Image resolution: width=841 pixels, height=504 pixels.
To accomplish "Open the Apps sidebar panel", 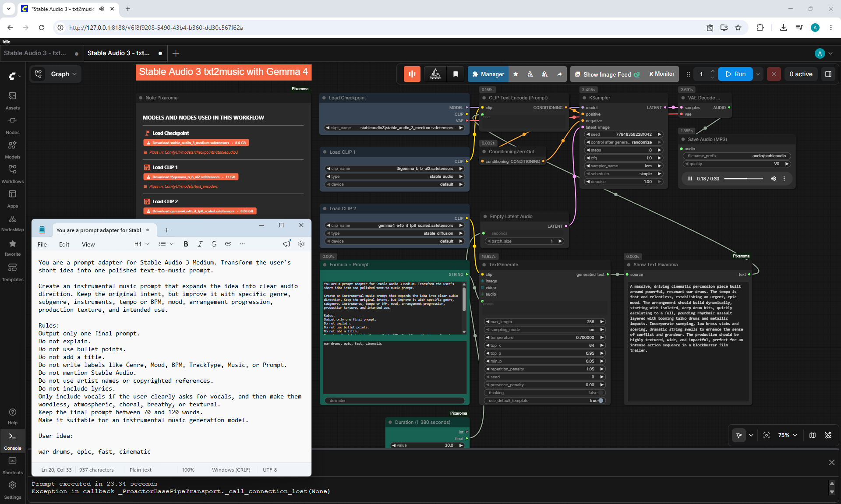I will (12, 198).
